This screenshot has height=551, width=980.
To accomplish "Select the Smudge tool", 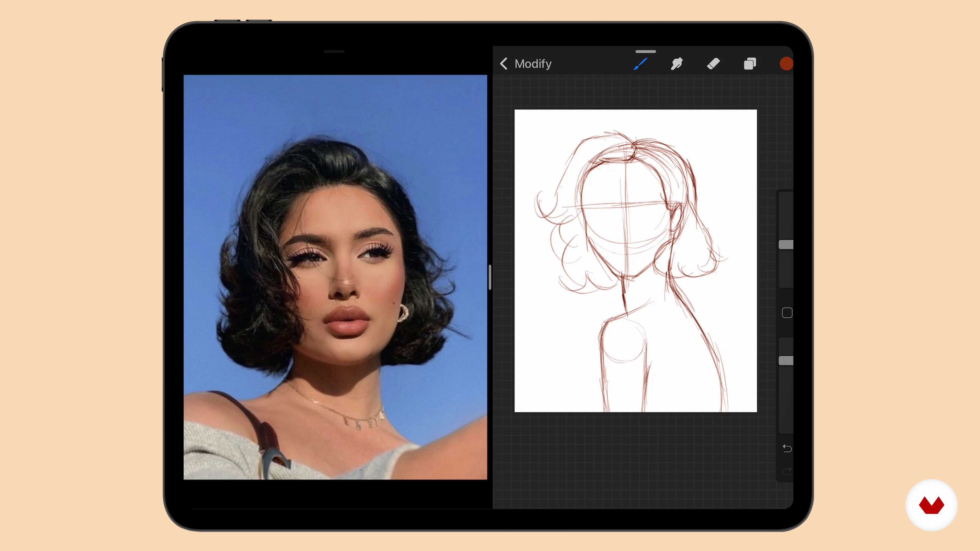I will (677, 64).
